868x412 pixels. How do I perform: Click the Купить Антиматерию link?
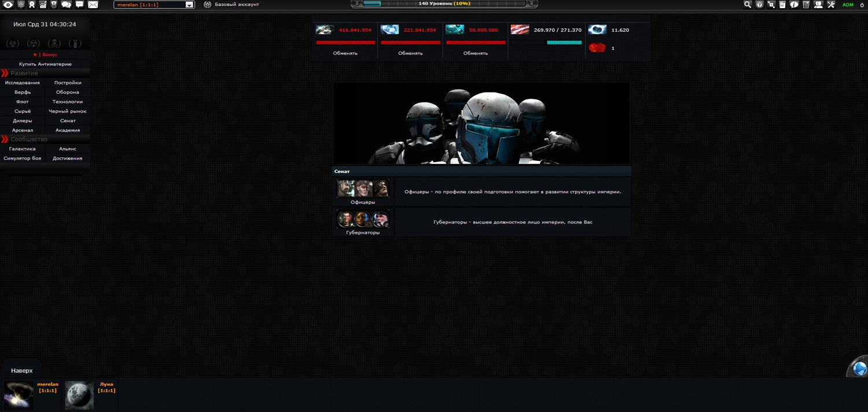tap(45, 64)
